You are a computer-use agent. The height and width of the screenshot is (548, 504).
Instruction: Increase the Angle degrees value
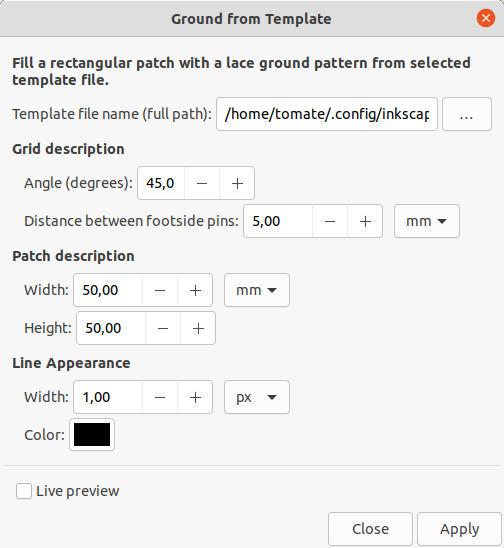point(237,183)
